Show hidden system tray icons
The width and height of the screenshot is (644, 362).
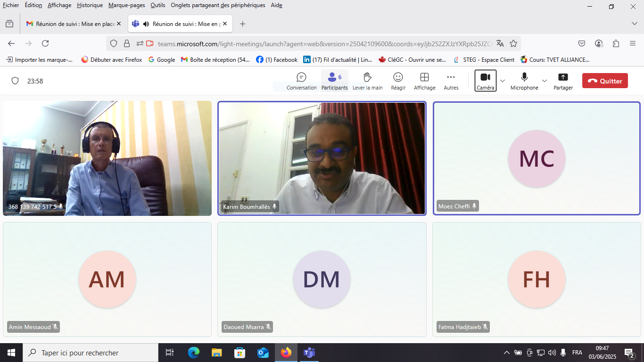point(507,353)
